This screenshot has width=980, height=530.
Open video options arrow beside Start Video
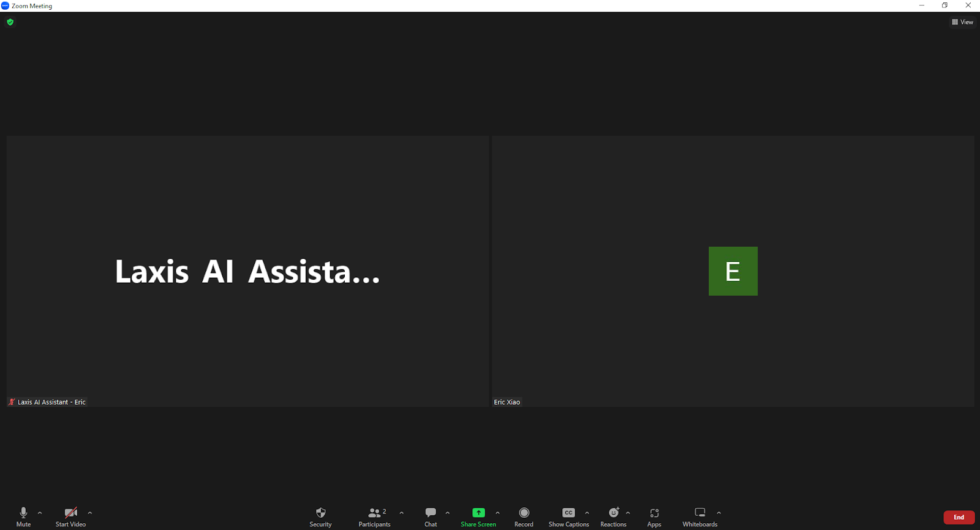90,513
